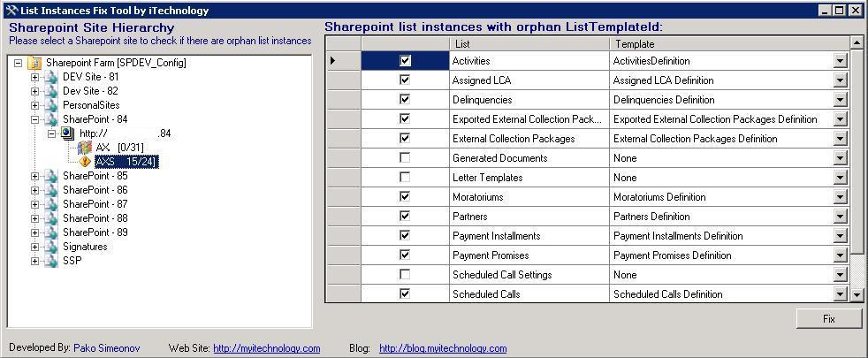Check the Scheduled Call Settings checkbox
The image size is (868, 358).
click(405, 275)
